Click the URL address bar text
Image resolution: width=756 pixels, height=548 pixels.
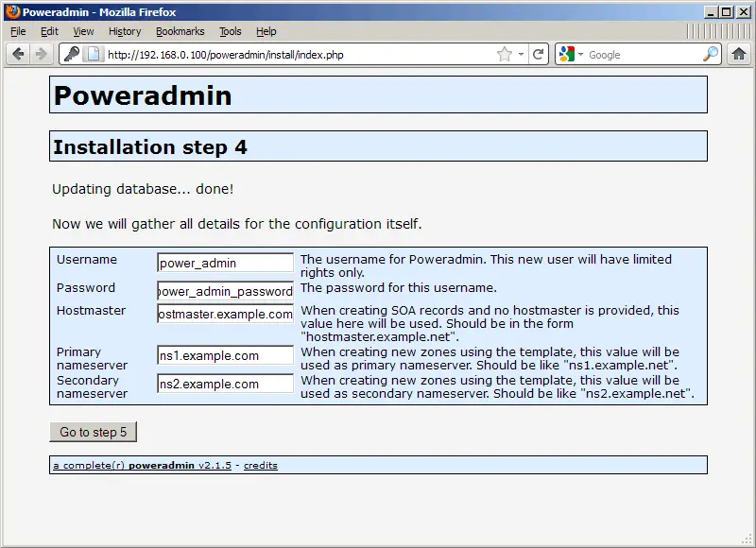click(225, 55)
